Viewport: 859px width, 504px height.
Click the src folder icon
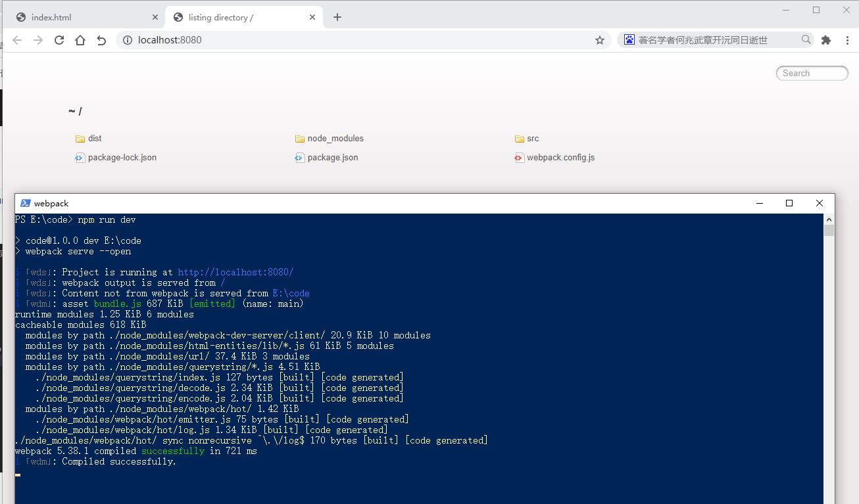coord(519,139)
